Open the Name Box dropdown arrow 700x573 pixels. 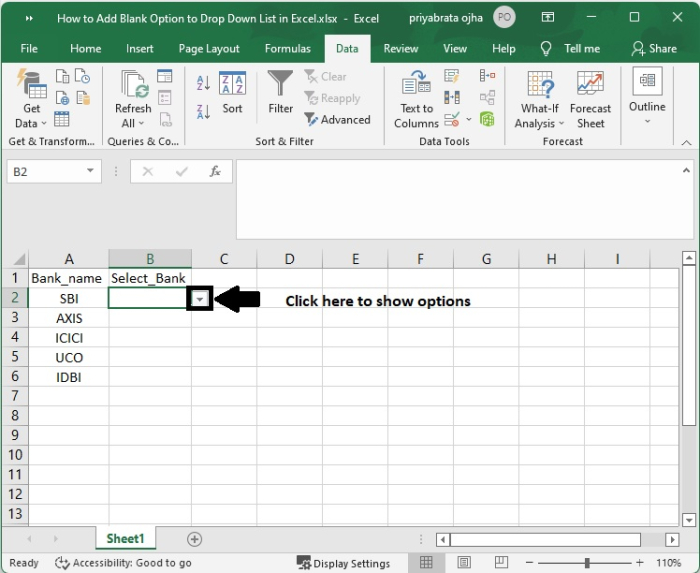pyautogui.click(x=90, y=171)
